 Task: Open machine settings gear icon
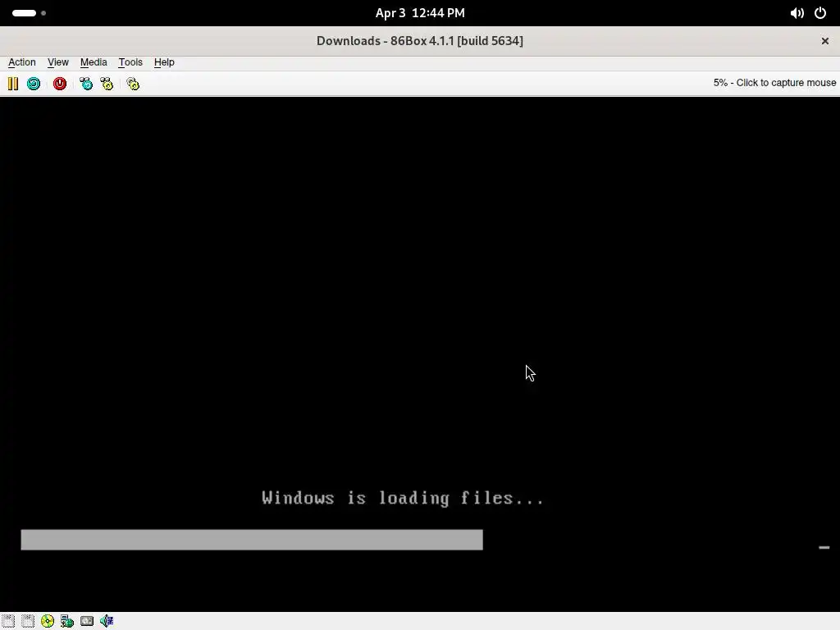[133, 84]
